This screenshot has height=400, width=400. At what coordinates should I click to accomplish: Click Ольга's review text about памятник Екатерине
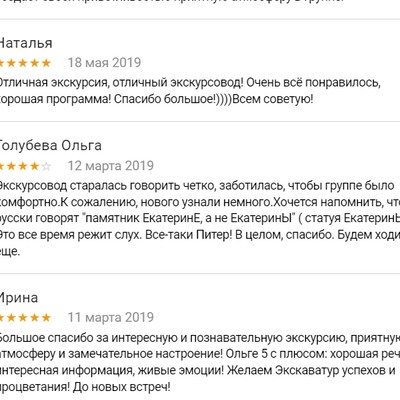pos(200,218)
